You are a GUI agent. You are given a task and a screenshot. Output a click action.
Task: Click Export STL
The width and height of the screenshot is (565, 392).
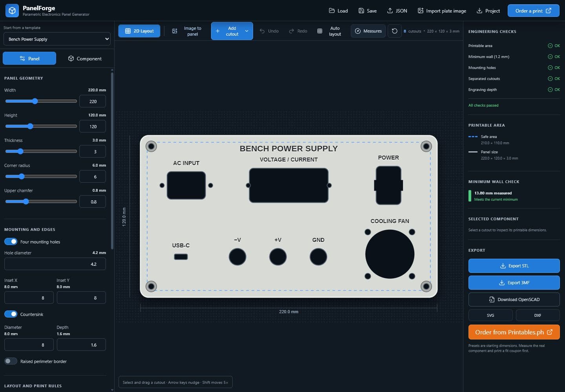514,266
